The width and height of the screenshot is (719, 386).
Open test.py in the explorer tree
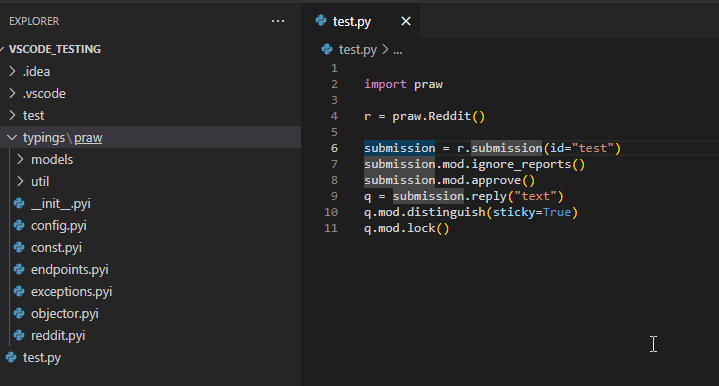click(42, 358)
